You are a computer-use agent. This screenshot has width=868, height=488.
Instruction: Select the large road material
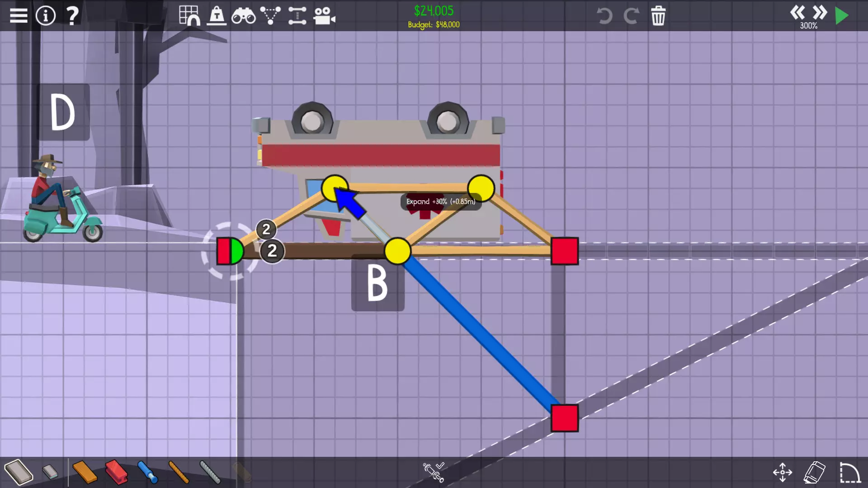coord(19,472)
